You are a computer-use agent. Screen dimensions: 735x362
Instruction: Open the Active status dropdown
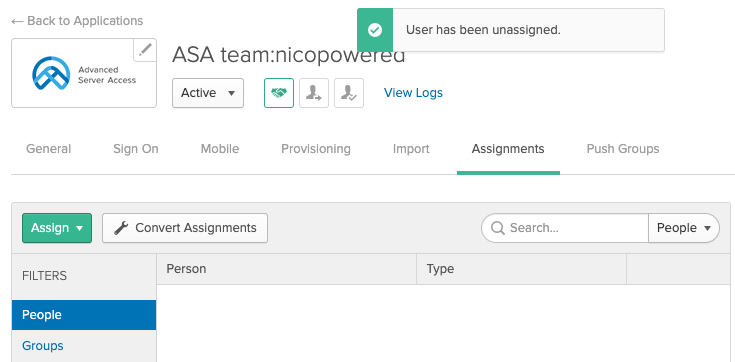pos(208,93)
